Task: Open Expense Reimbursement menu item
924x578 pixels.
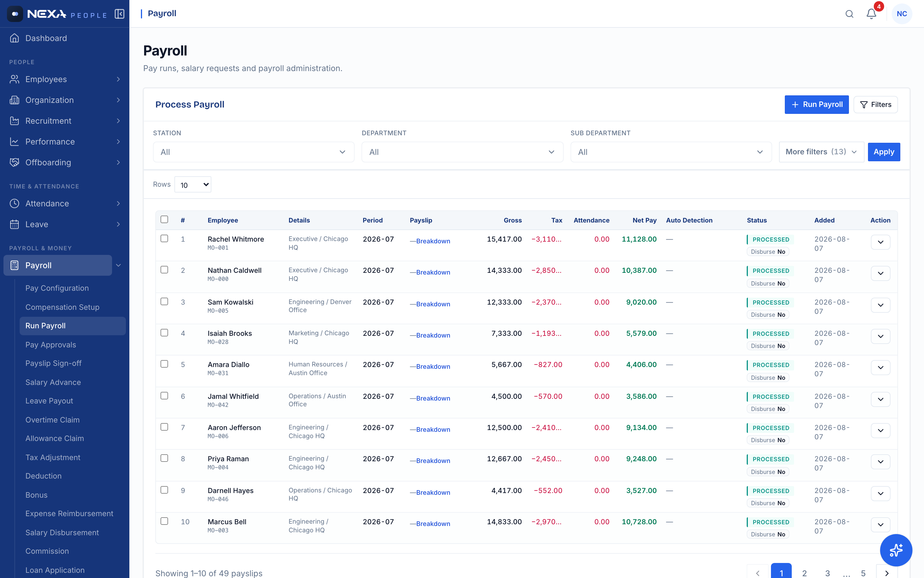Action: (x=69, y=514)
